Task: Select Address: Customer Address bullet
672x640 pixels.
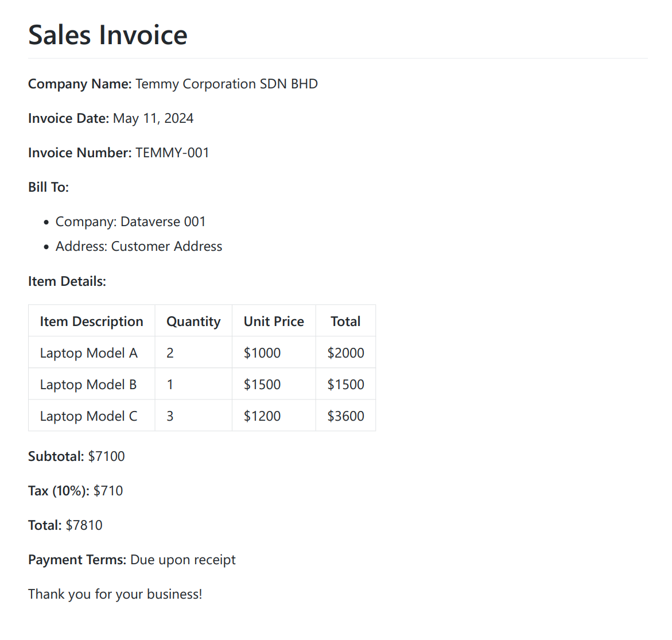Action: [x=139, y=246]
